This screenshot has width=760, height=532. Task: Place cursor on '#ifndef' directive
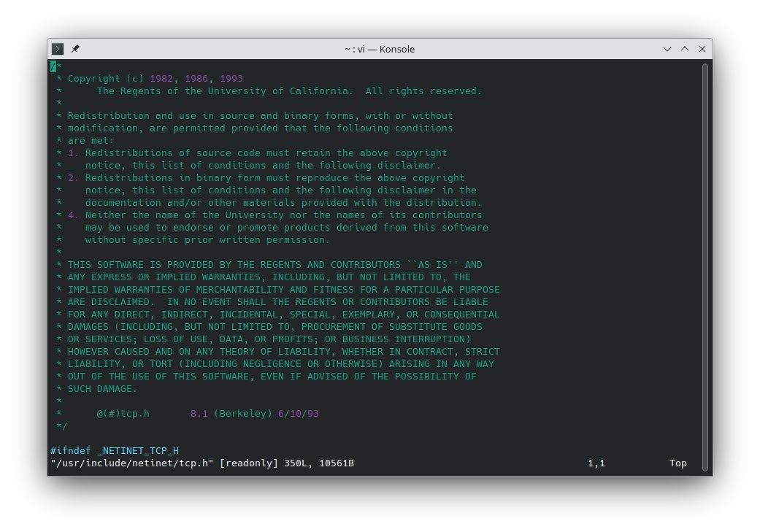pyautogui.click(x=70, y=451)
